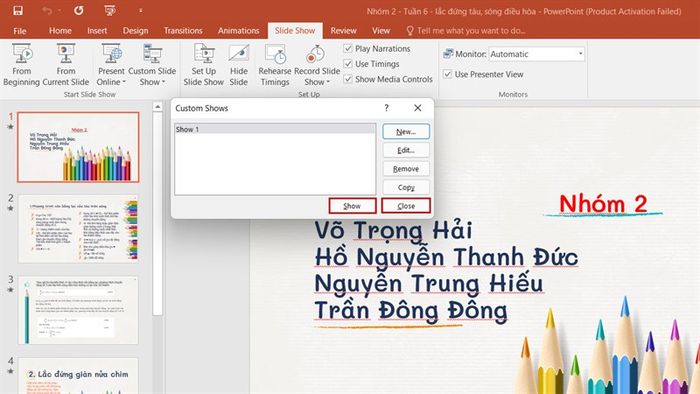Save presentation using the floppy icon
This screenshot has width=700, height=394.
pyautogui.click(x=18, y=11)
